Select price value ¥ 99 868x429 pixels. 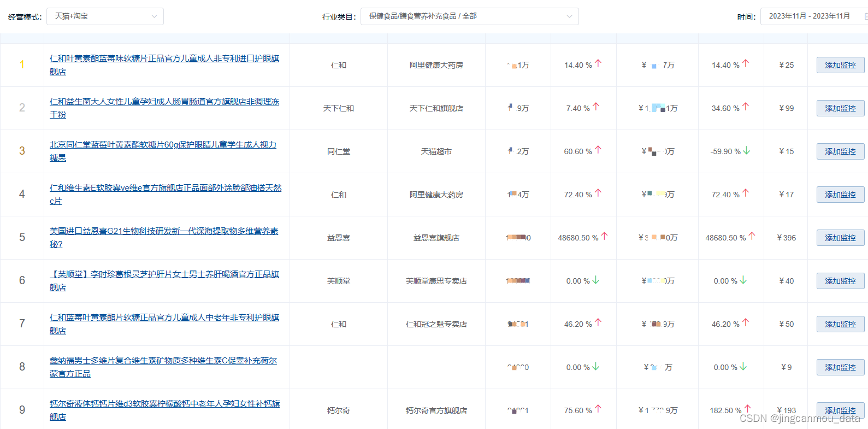(787, 108)
